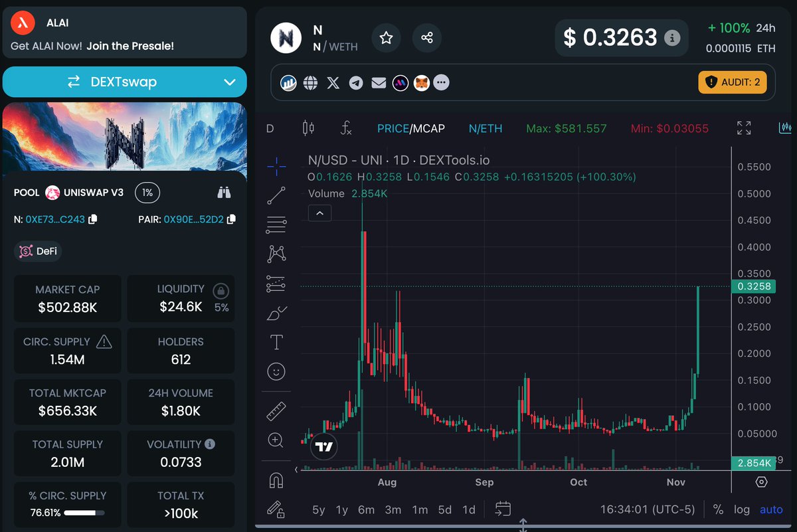Open go to date calendar icon
Screen dimensions: 797x532
point(503,509)
